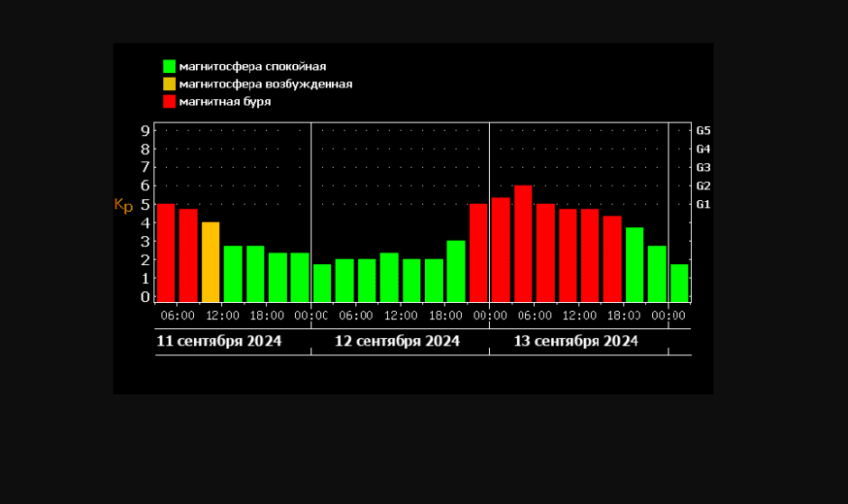Click the leftmost red bar in the chart

point(166,252)
